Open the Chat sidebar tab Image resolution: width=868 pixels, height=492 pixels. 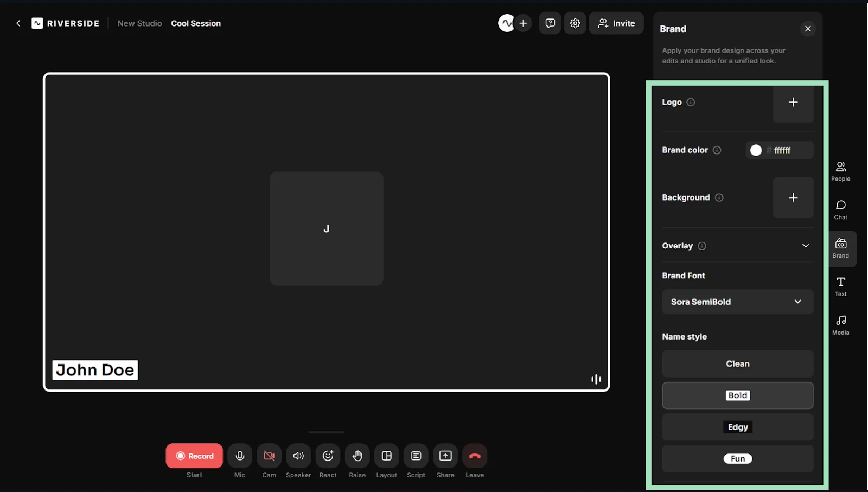pyautogui.click(x=840, y=210)
